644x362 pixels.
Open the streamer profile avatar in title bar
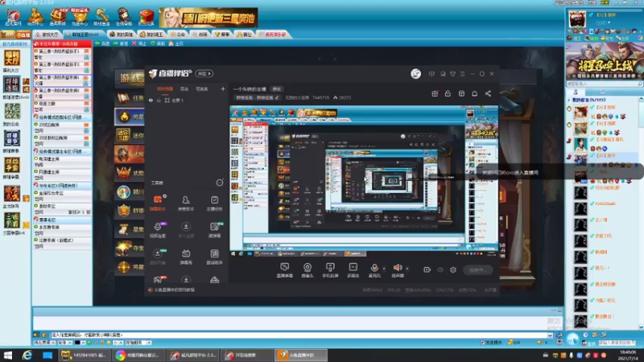click(x=415, y=73)
